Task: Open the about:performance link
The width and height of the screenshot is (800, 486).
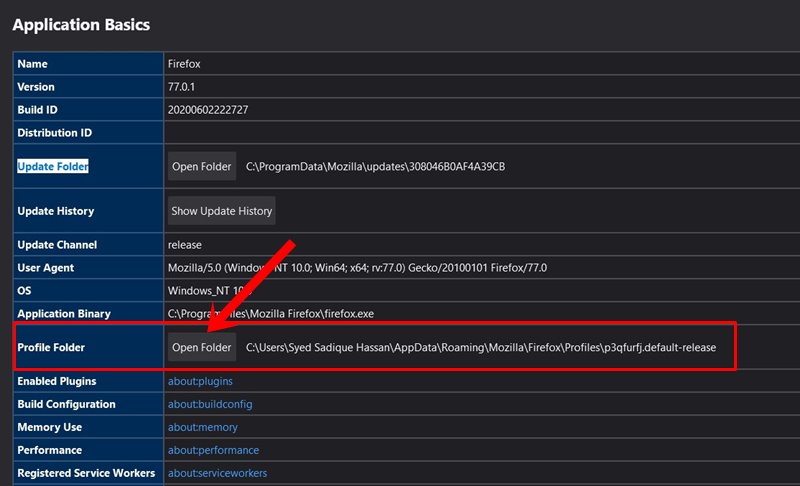Action: click(x=213, y=450)
